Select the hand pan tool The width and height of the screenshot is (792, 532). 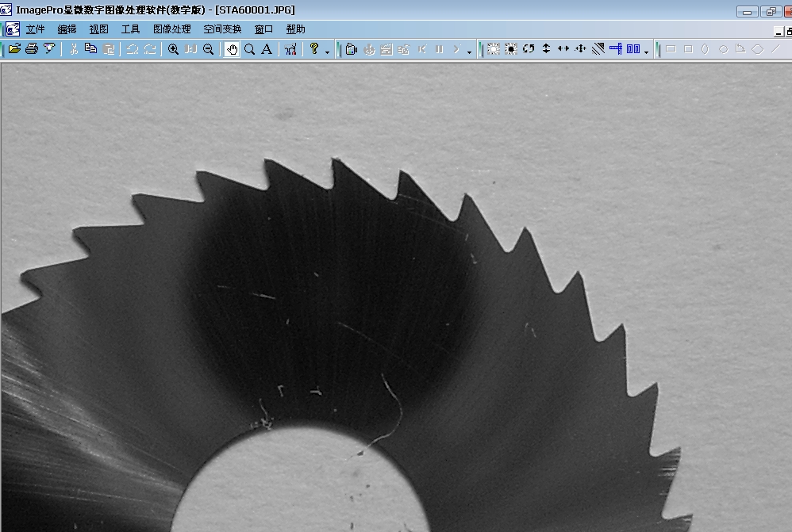[x=232, y=49]
